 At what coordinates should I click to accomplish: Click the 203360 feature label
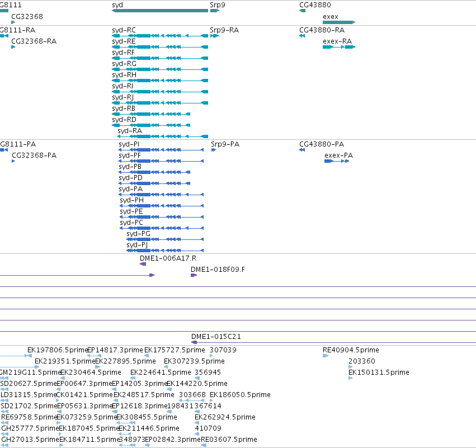point(362,361)
